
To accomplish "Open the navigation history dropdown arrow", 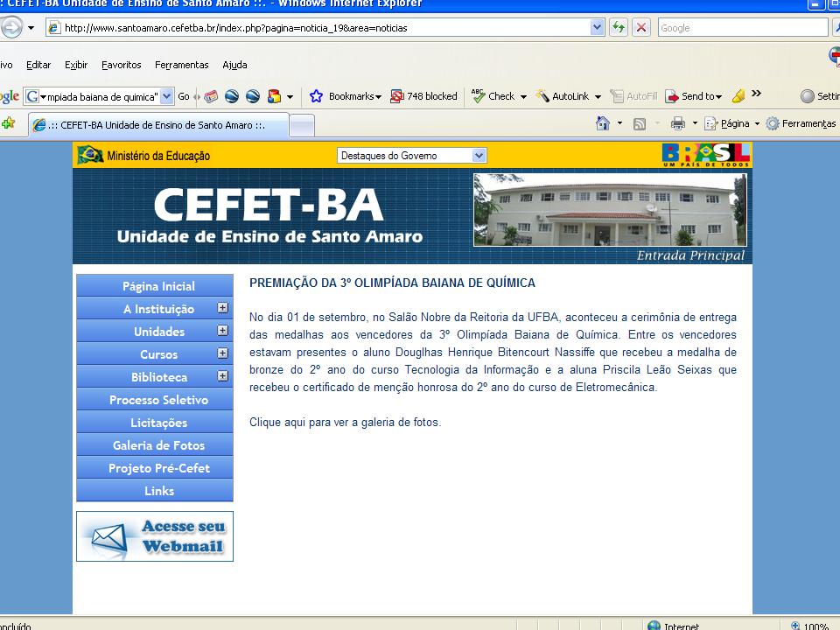I will 31,28.
